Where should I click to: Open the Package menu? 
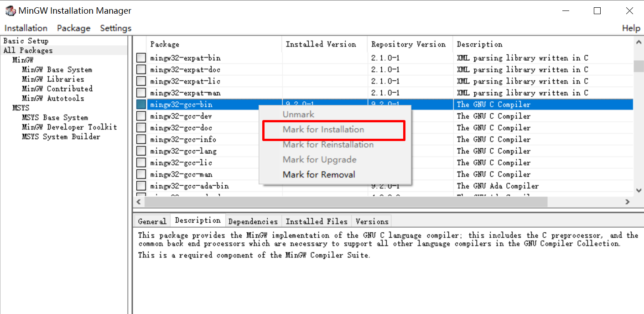pyautogui.click(x=74, y=28)
